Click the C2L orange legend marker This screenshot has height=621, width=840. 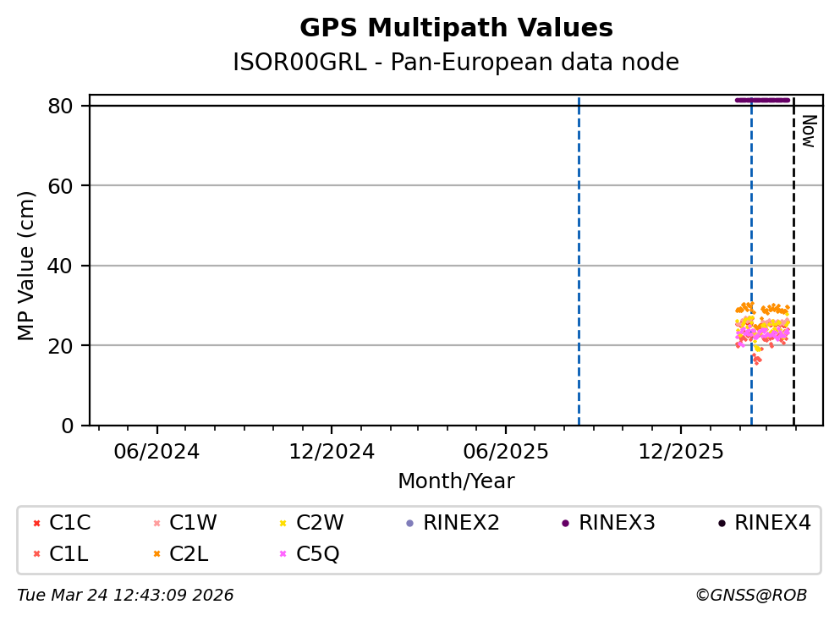pos(156,554)
